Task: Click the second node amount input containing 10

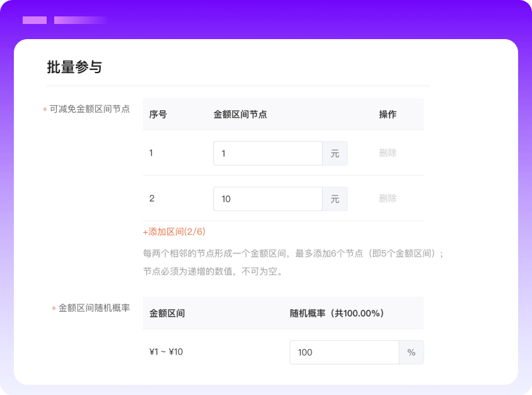Action: (268, 199)
